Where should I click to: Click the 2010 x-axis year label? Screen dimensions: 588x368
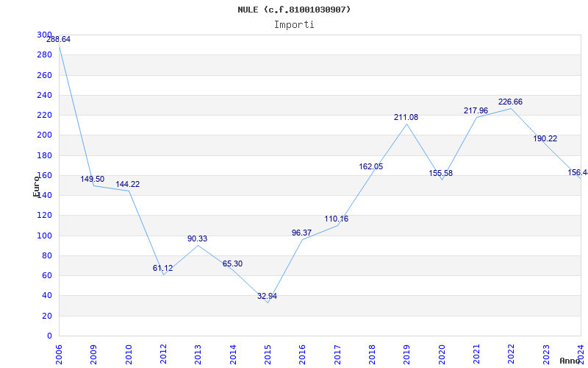point(128,355)
